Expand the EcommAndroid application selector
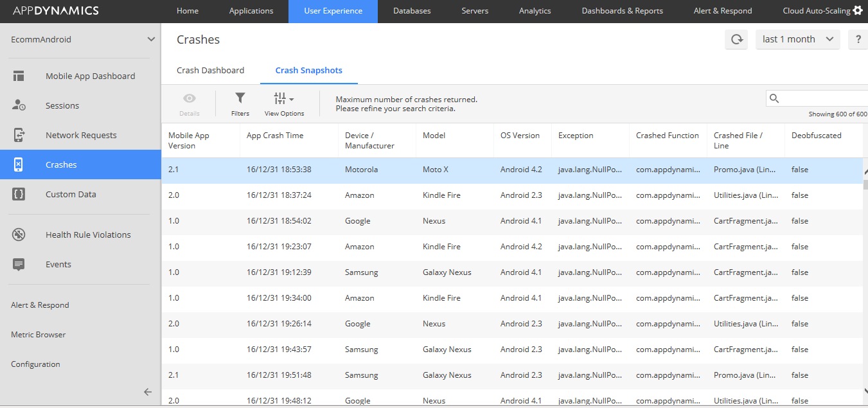Screen dimensions: 868x408 point(150,39)
